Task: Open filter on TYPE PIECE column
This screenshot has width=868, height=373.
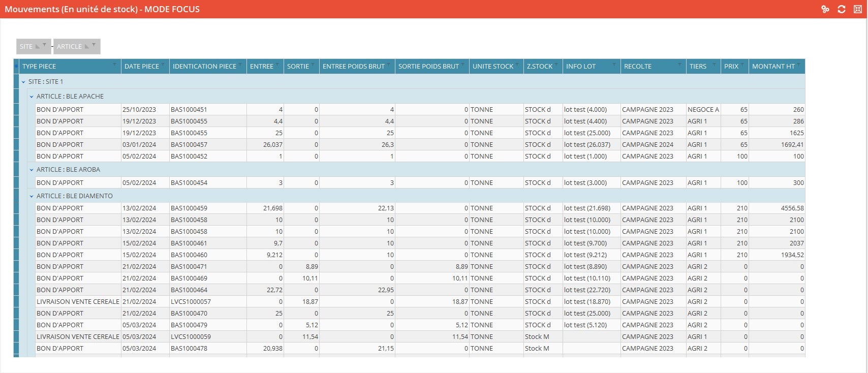Action: click(114, 65)
